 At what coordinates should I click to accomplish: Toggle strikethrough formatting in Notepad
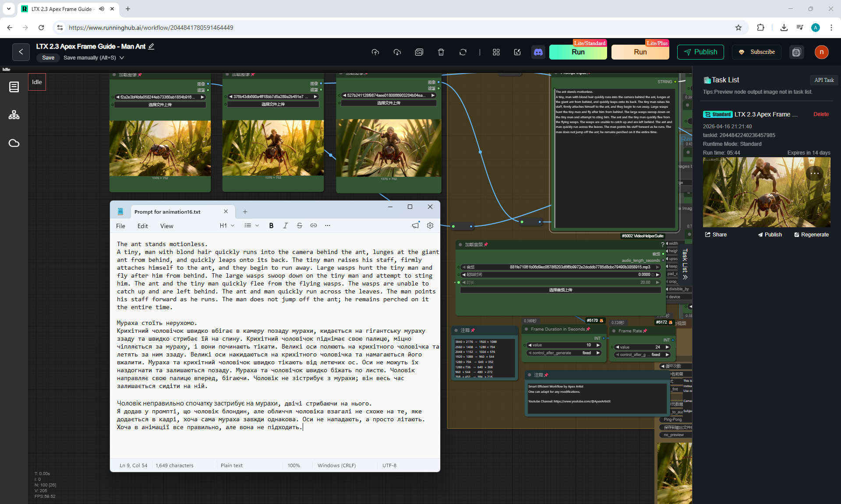299,226
